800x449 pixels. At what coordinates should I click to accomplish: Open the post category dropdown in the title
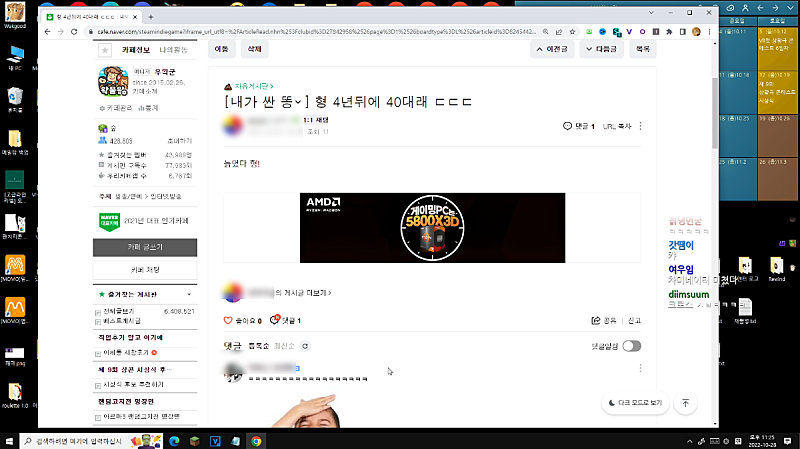pos(298,102)
